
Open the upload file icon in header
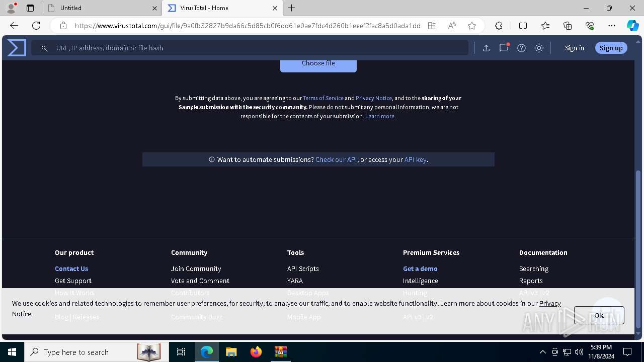[x=486, y=48]
